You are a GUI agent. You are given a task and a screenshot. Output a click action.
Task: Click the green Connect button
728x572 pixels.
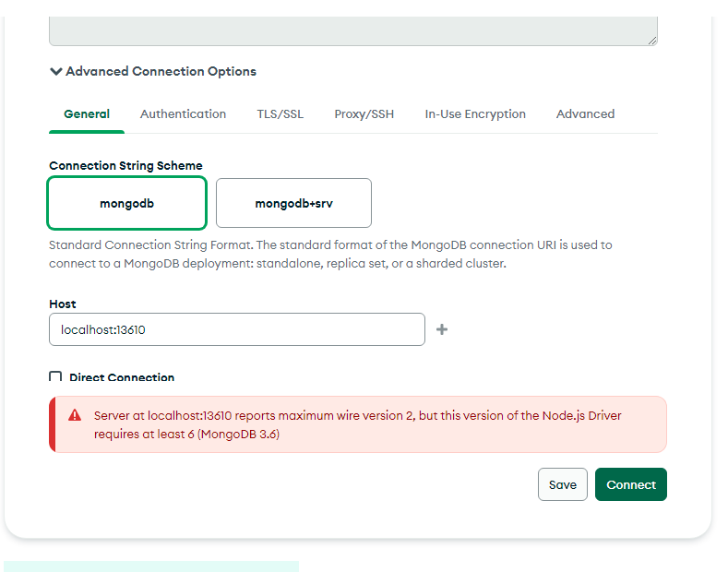[x=630, y=484]
